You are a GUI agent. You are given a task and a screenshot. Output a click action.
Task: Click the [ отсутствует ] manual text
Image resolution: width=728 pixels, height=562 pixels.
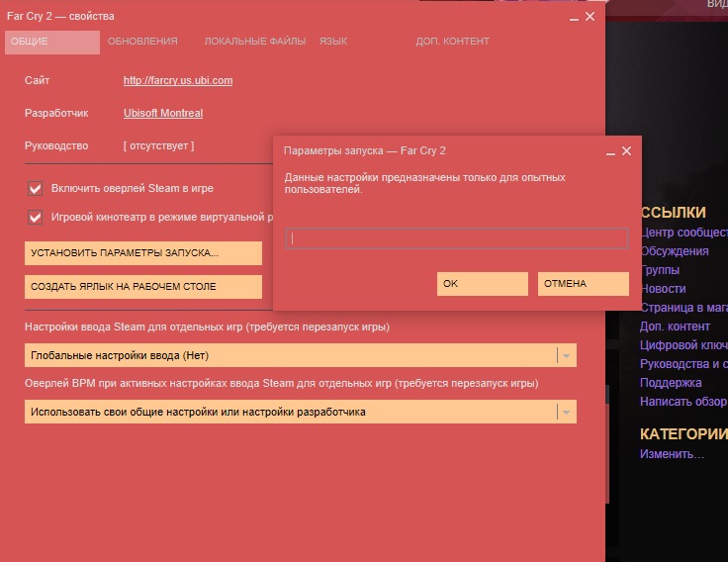tap(159, 145)
